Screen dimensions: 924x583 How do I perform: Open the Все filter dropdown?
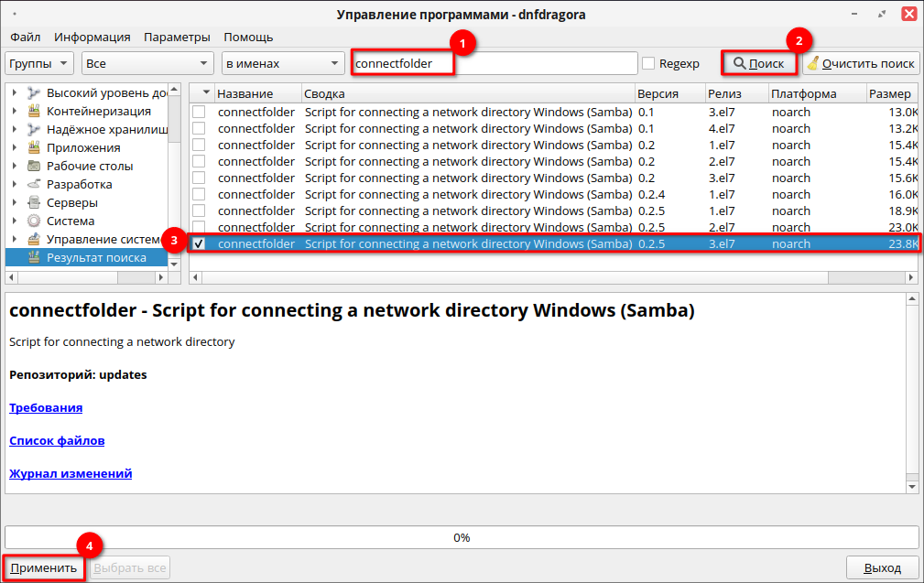coord(147,64)
